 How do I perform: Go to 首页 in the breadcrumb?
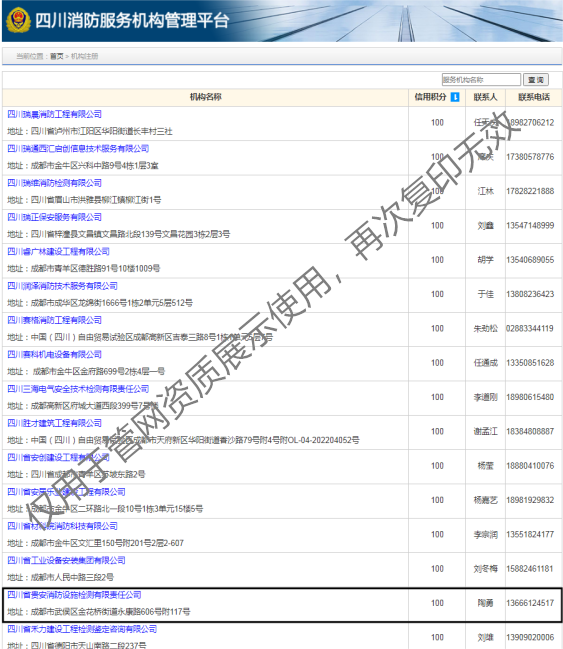click(x=57, y=56)
